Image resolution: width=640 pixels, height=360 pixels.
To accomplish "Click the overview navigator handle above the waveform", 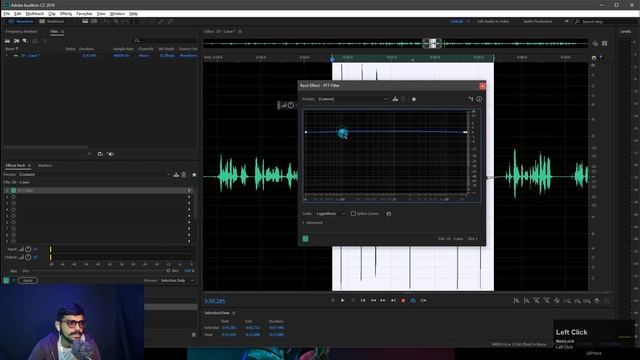I will click(x=432, y=43).
